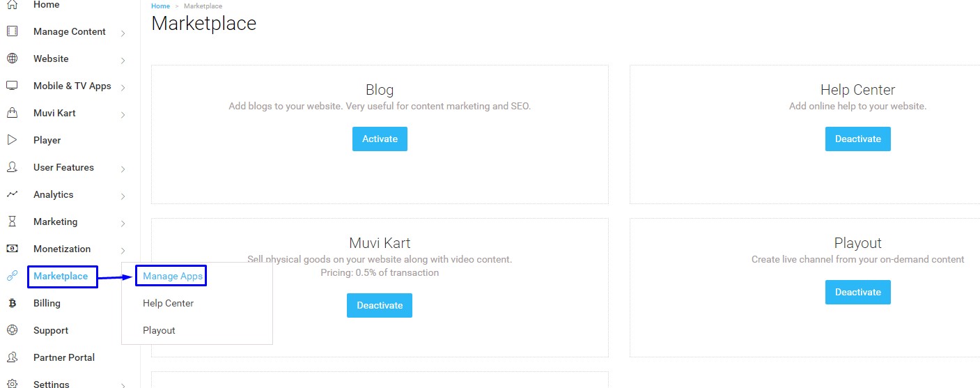Screen dimensions: 980x388
Task: Click the Billing bitcoin icon
Action: coord(12,303)
